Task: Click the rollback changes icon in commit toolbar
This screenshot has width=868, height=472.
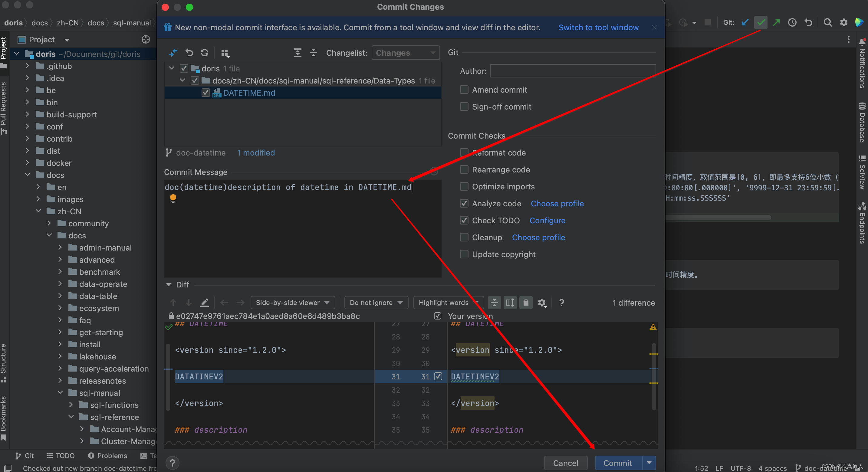Action: [189, 53]
